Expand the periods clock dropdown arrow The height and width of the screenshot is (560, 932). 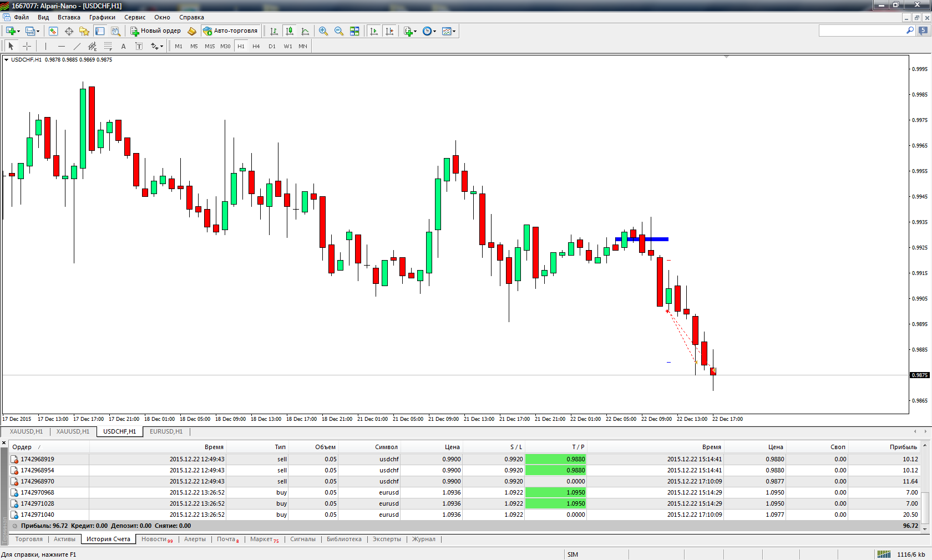point(434,32)
